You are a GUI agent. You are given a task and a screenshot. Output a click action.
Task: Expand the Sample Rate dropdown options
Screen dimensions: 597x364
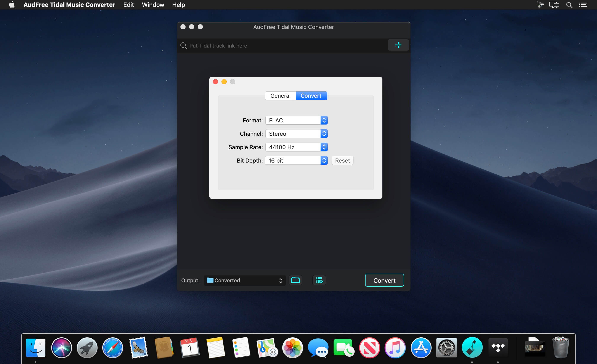click(324, 147)
